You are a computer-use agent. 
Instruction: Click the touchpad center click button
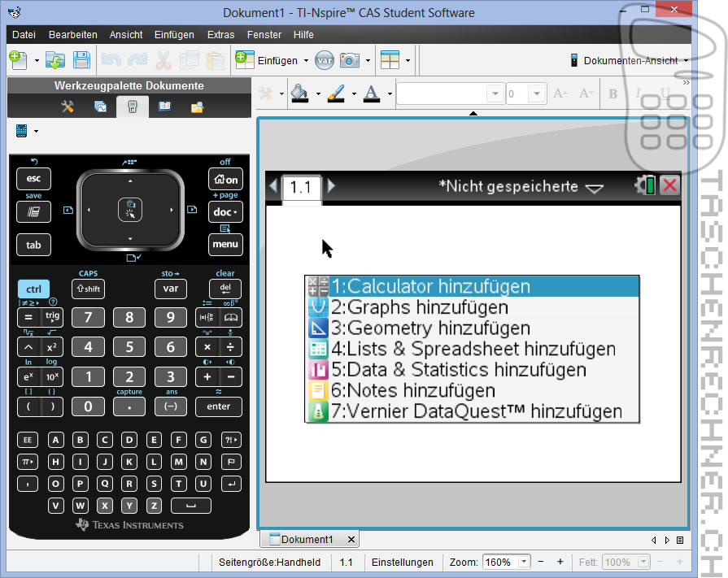coord(130,210)
